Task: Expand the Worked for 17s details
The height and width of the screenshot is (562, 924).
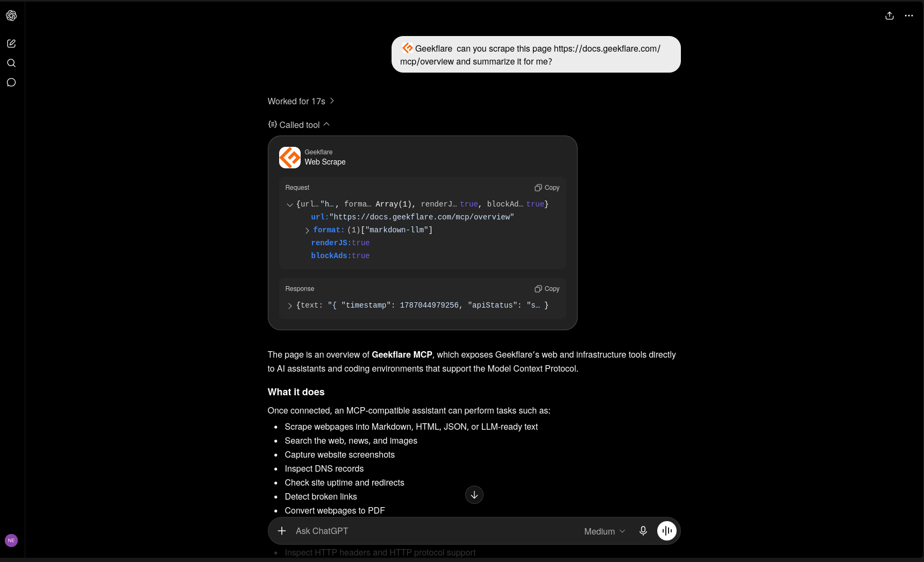Action: [x=301, y=101]
